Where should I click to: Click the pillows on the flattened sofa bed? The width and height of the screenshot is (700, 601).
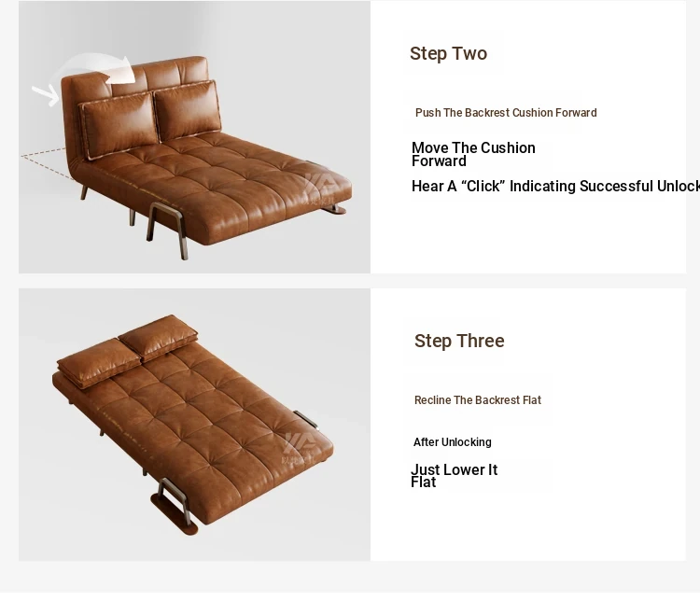click(128, 350)
